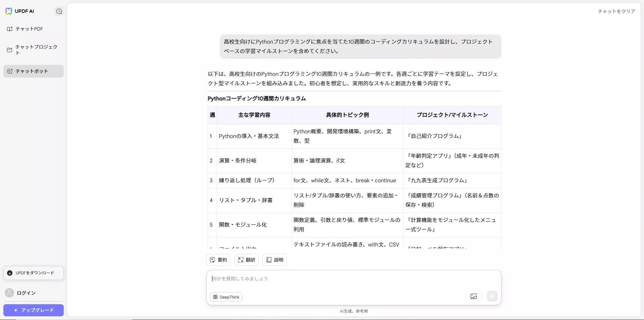Click the 関数・モジュール化 cell
Viewport: 644px width, 320px height.
[x=254, y=225]
